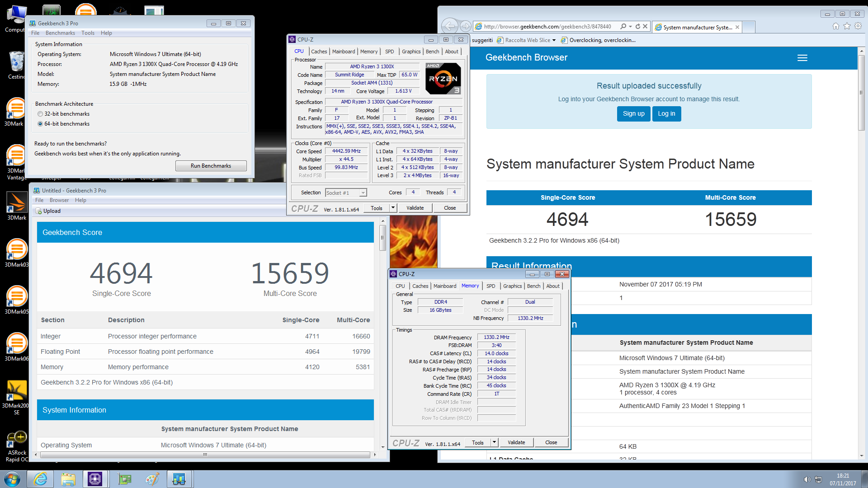Click network icon in system tray
Viewport: 868px width, 488px height.
click(x=818, y=479)
